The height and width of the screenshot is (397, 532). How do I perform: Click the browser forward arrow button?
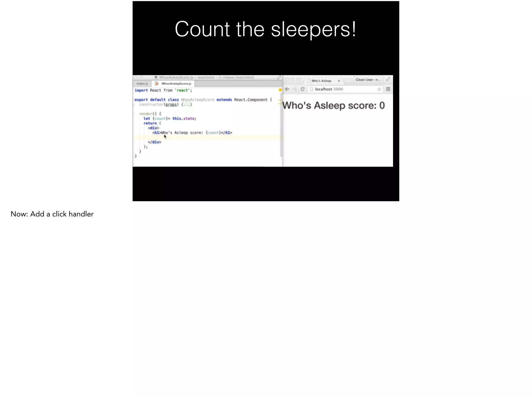click(295, 89)
